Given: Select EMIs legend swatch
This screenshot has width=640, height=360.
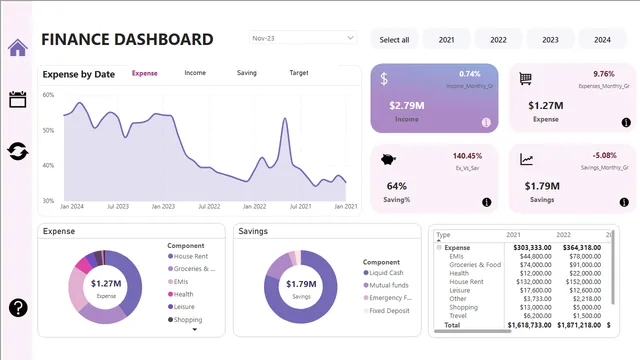Looking at the screenshot, I should (171, 282).
